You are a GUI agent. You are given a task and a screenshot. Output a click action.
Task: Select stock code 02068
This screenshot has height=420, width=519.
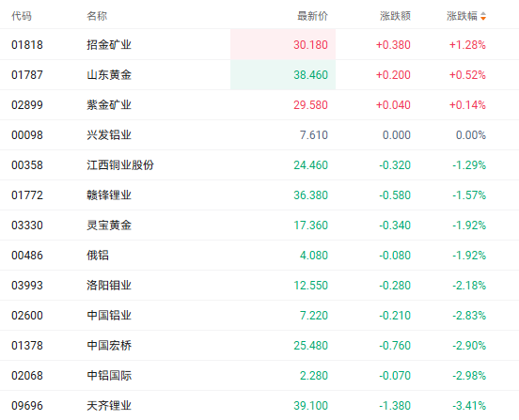click(x=27, y=376)
